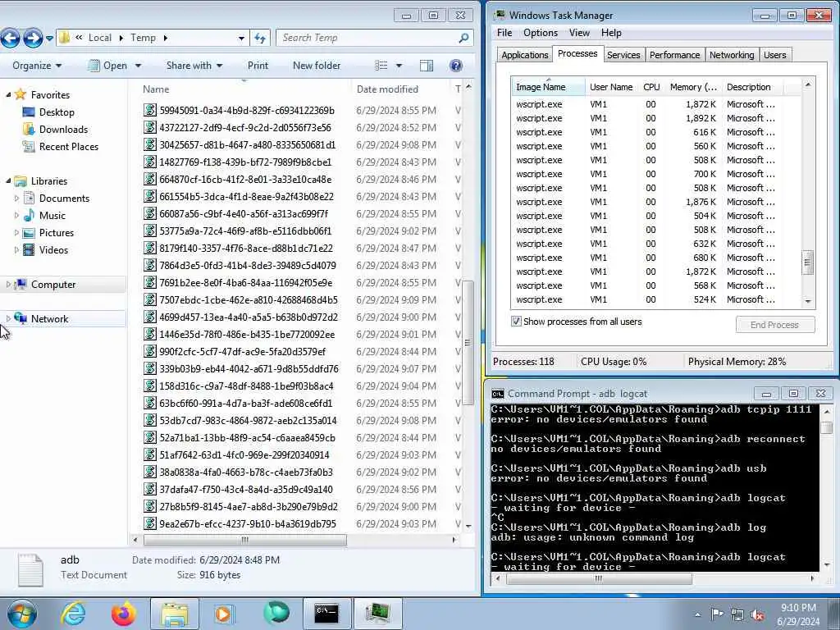
Task: Click the End Process button
Action: click(774, 325)
